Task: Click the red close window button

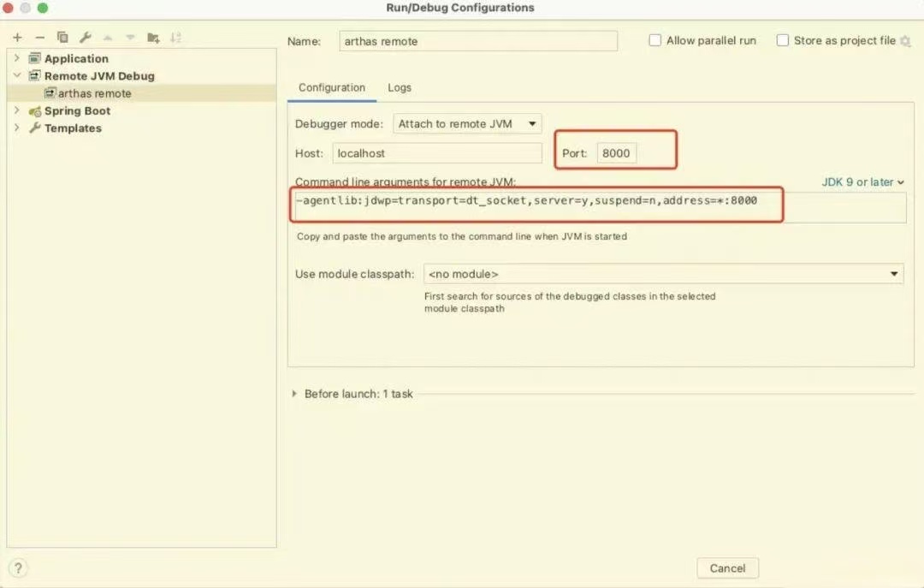Action: (8, 8)
